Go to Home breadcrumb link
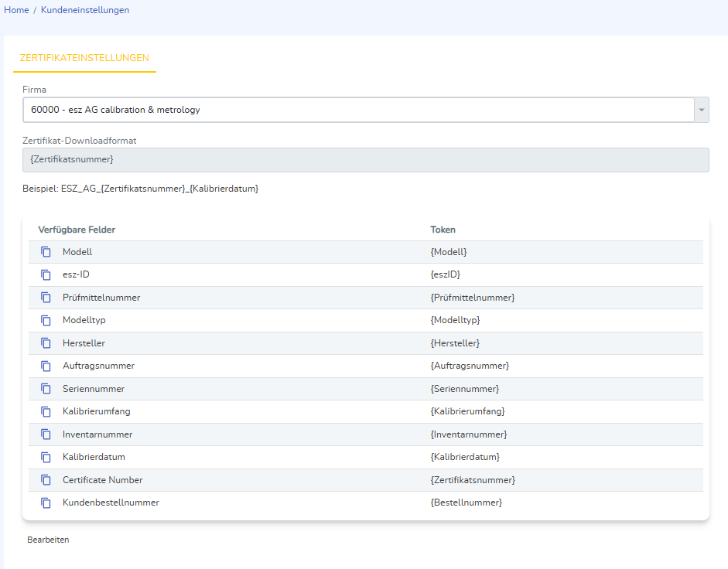The image size is (728, 569). (16, 10)
